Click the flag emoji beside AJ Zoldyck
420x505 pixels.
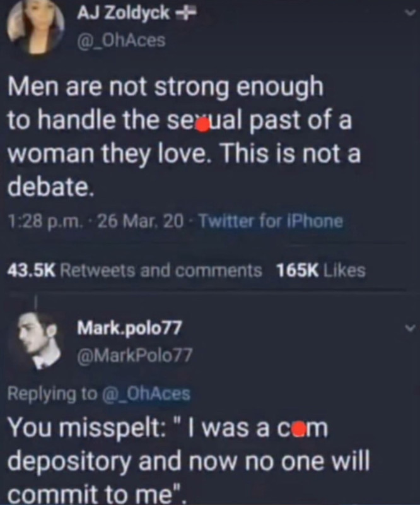[x=185, y=13]
